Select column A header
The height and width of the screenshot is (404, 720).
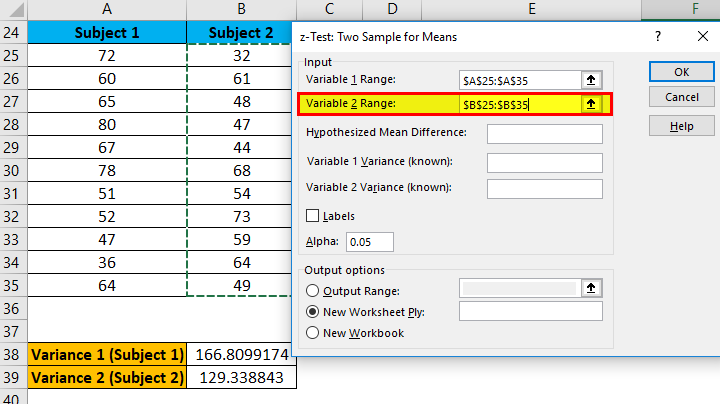click(107, 9)
